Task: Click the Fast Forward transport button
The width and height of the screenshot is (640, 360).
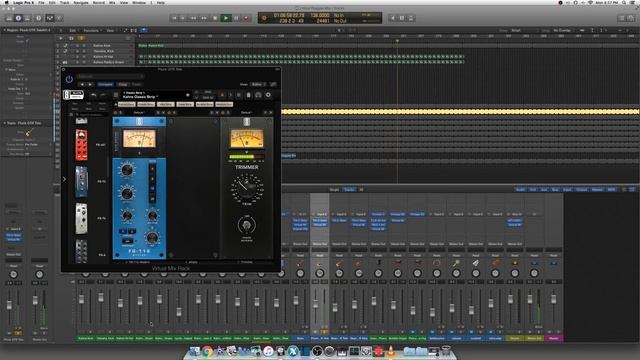Action: point(204,18)
